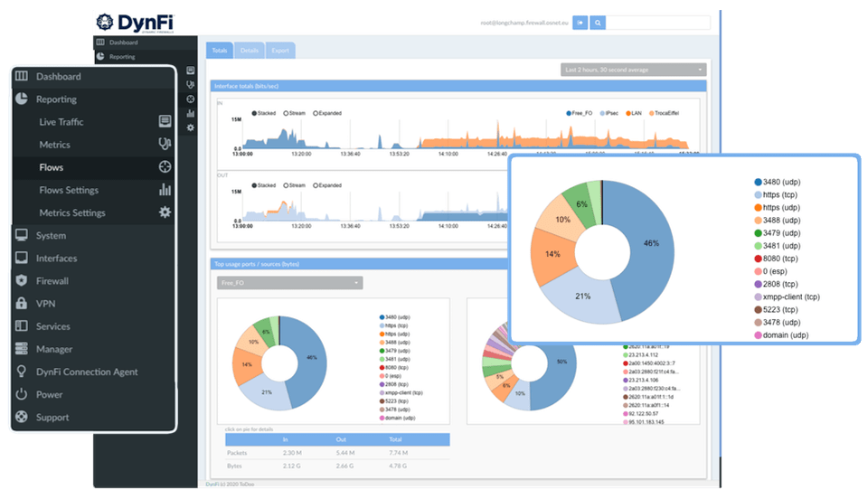Toggle Free_FO series in IN chart legend

579,113
